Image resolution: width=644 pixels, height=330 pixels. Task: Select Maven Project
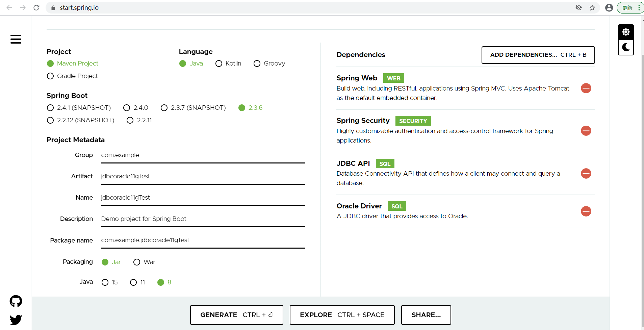(x=73, y=64)
